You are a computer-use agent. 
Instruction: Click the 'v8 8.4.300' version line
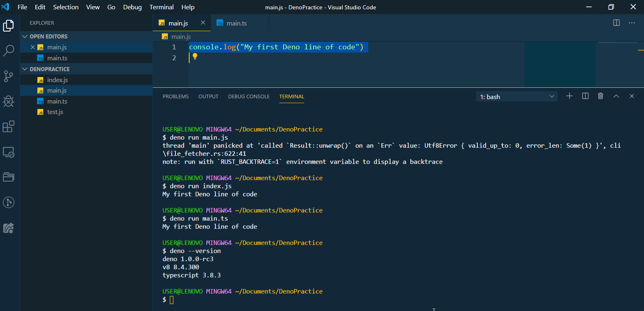click(181, 267)
